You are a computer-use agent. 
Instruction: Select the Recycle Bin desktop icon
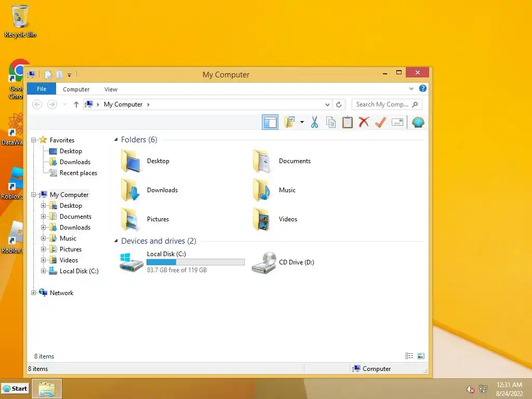(x=20, y=21)
